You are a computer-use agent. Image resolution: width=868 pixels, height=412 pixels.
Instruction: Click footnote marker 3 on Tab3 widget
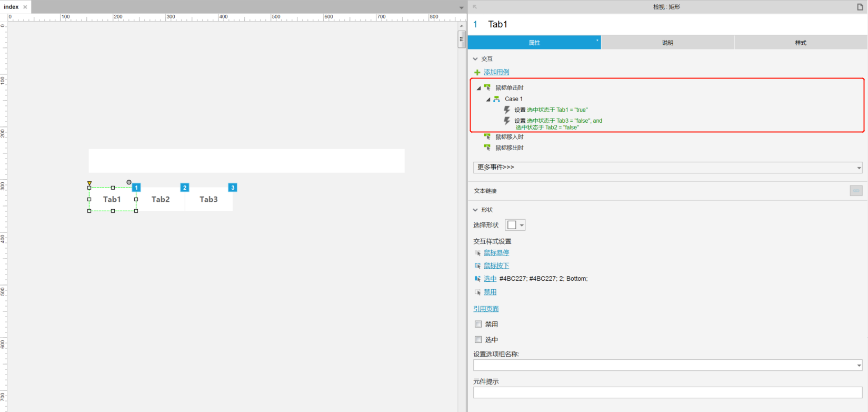tap(233, 188)
